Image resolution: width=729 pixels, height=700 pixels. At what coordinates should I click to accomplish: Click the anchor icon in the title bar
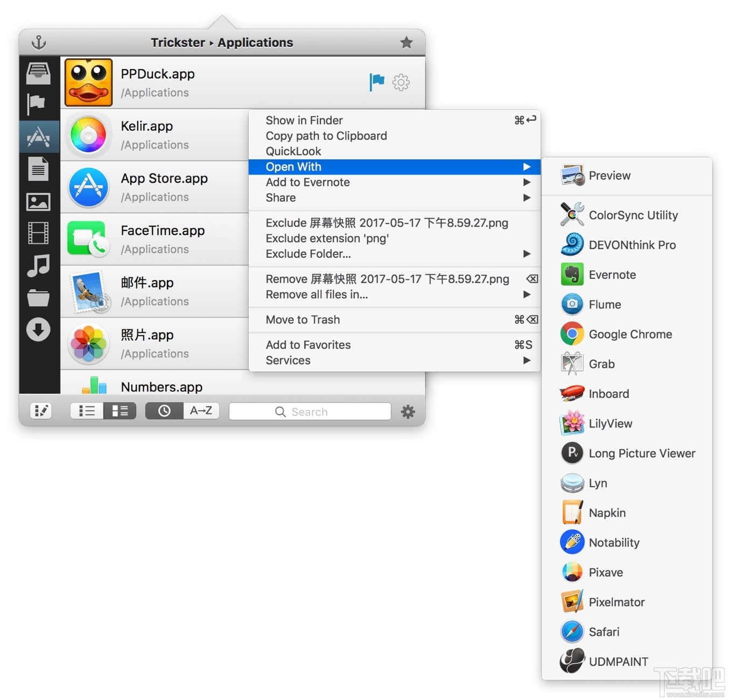coord(39,42)
